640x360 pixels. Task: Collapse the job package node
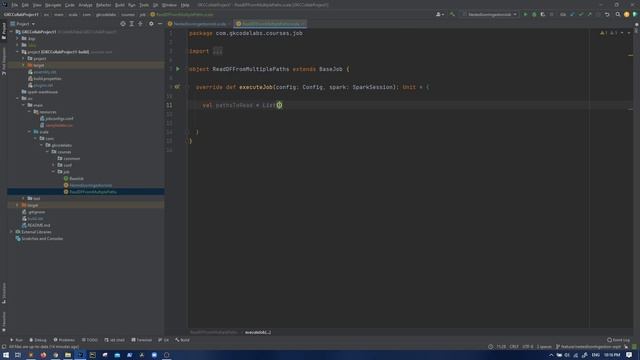pos(53,172)
